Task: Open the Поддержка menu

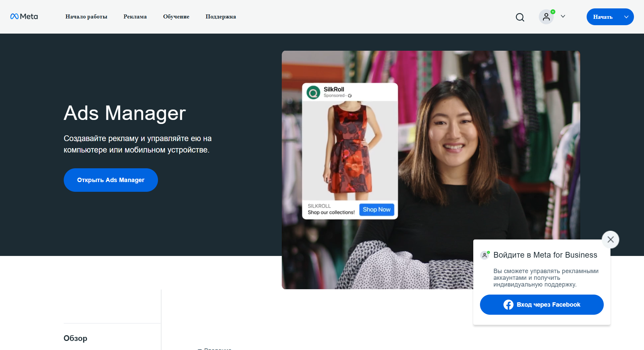Action: [221, 17]
